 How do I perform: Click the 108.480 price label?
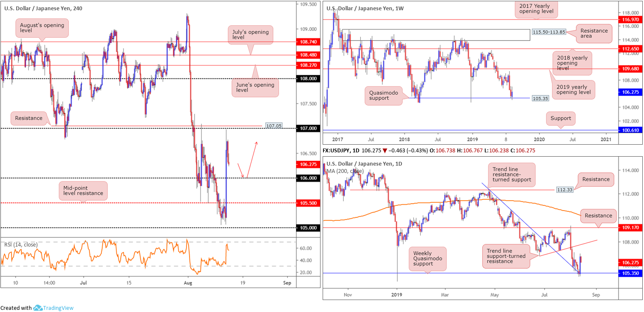pos(308,55)
